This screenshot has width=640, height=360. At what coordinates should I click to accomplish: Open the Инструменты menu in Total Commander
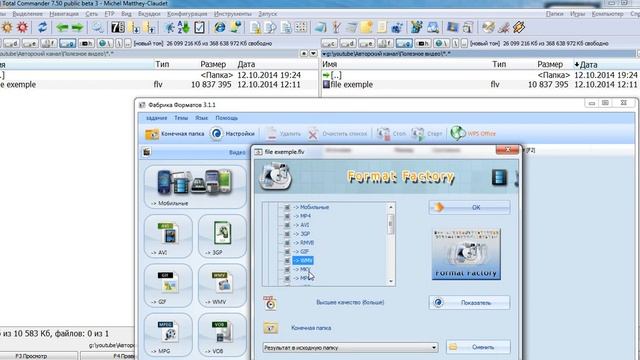[x=233, y=14]
